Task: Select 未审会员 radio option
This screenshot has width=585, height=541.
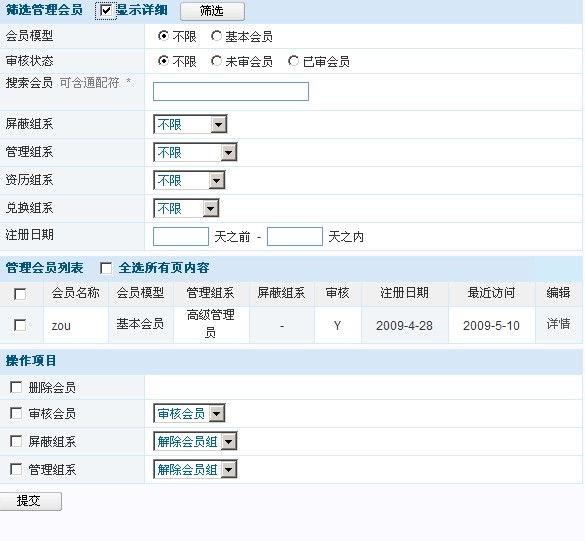Action: click(x=216, y=61)
